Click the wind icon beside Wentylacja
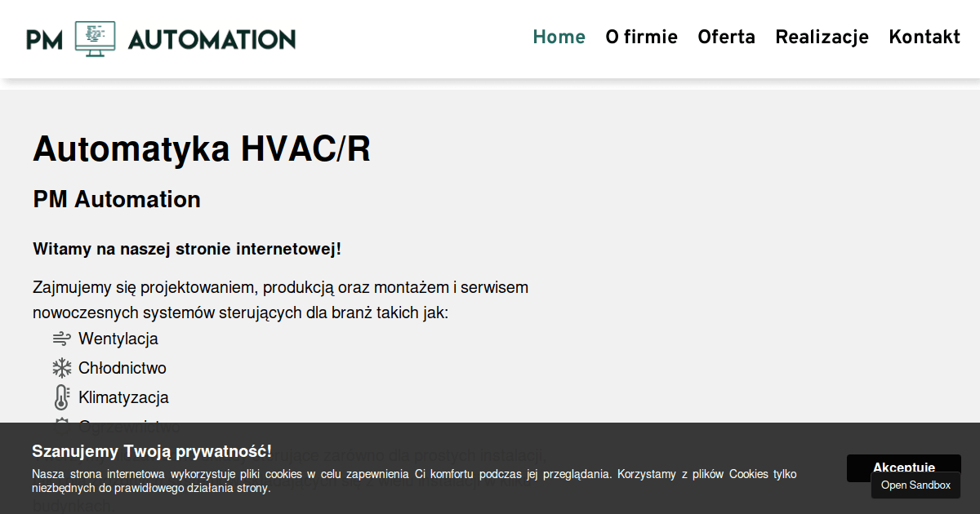The width and height of the screenshot is (980, 514). (x=62, y=339)
